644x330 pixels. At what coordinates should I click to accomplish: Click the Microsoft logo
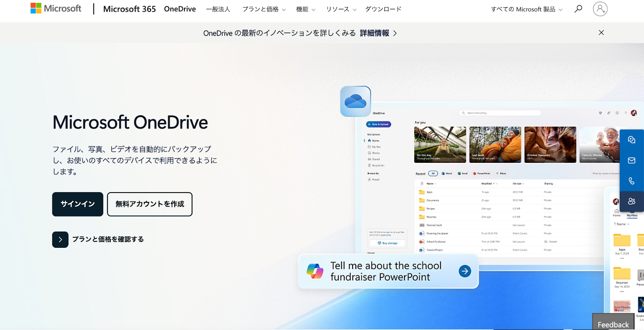[x=56, y=8]
